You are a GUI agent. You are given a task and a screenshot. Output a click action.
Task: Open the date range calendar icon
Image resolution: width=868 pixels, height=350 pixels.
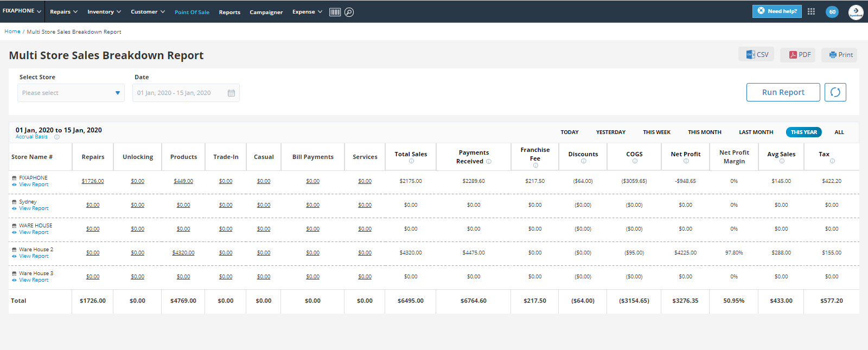pos(231,93)
